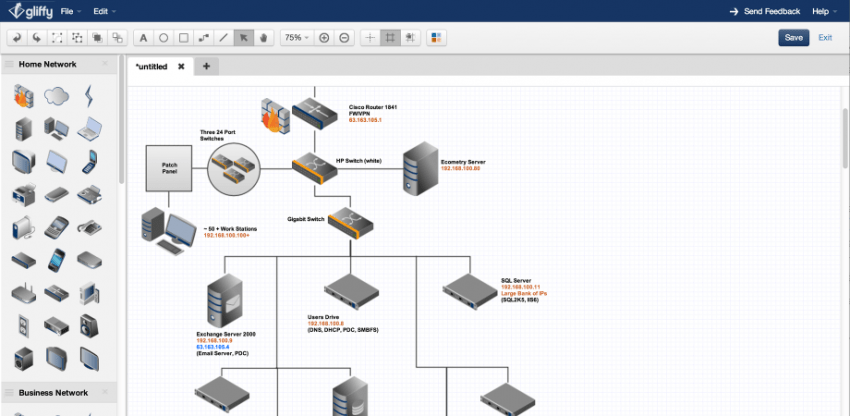Pick the wireless router with antennas shape
850x416 pixels.
click(23, 293)
